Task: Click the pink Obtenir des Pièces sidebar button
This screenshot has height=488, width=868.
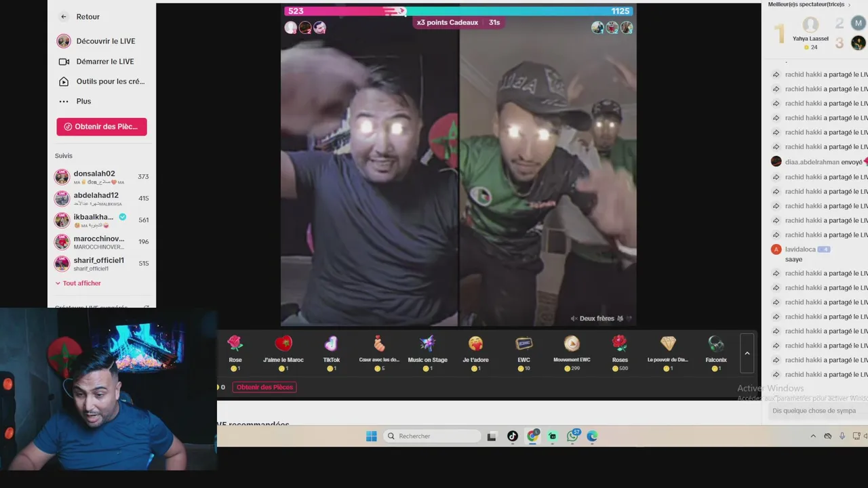Action: click(102, 127)
